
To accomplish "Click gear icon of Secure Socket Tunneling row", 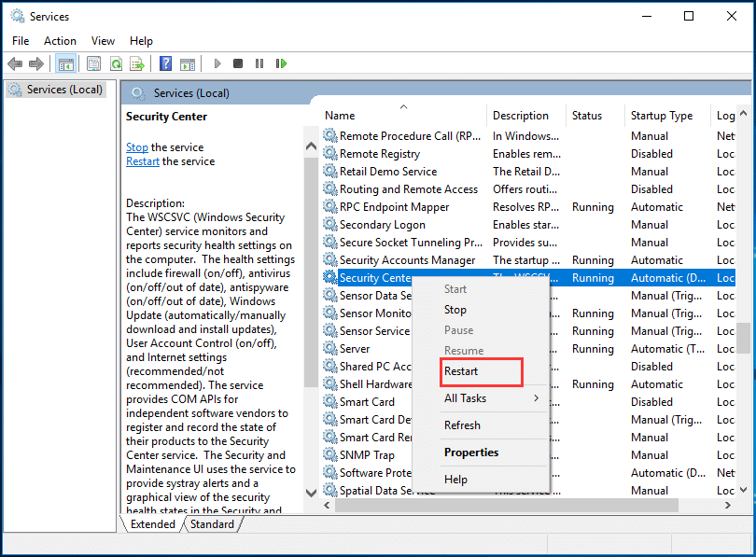I will (329, 243).
